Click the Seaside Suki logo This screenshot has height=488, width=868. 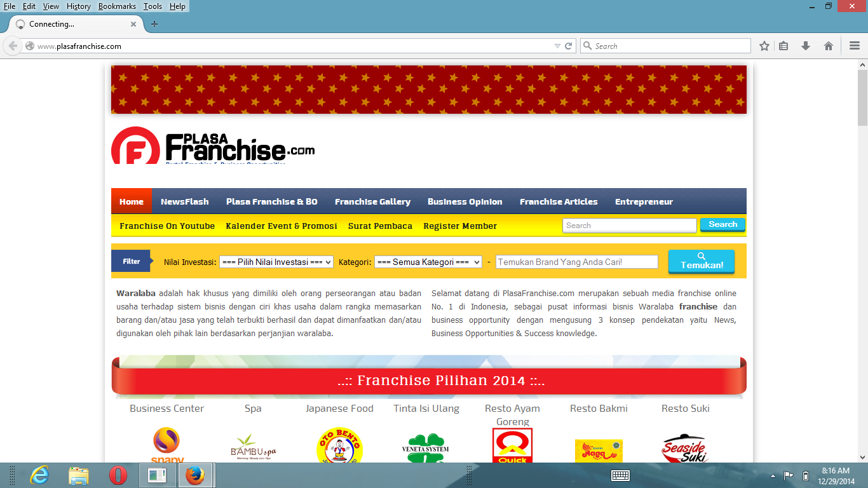coord(684,449)
